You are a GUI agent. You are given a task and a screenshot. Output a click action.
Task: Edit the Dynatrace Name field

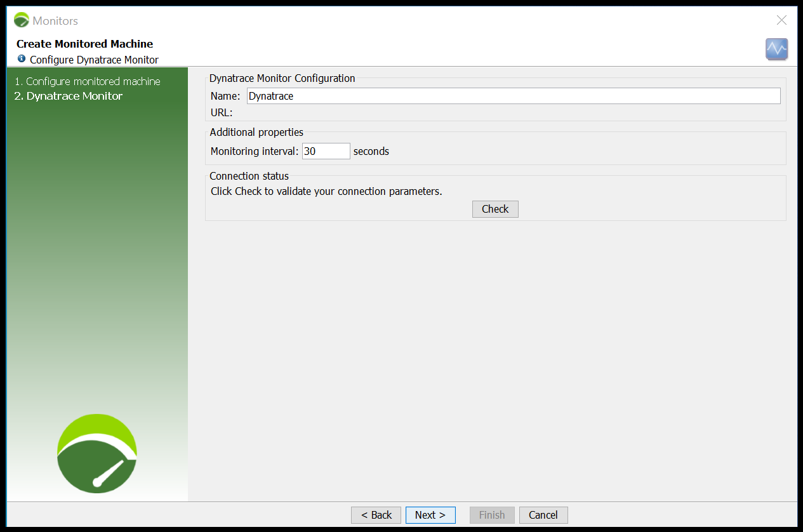[514, 96]
